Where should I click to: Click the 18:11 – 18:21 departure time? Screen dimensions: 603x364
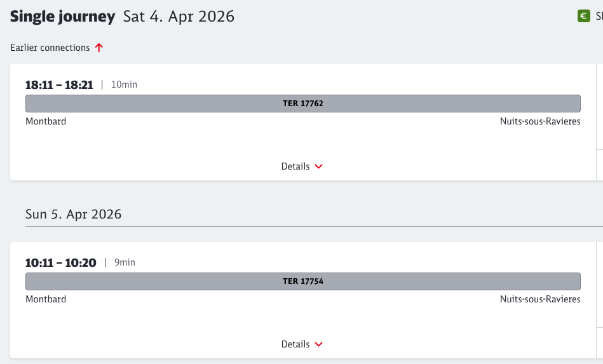coord(59,84)
